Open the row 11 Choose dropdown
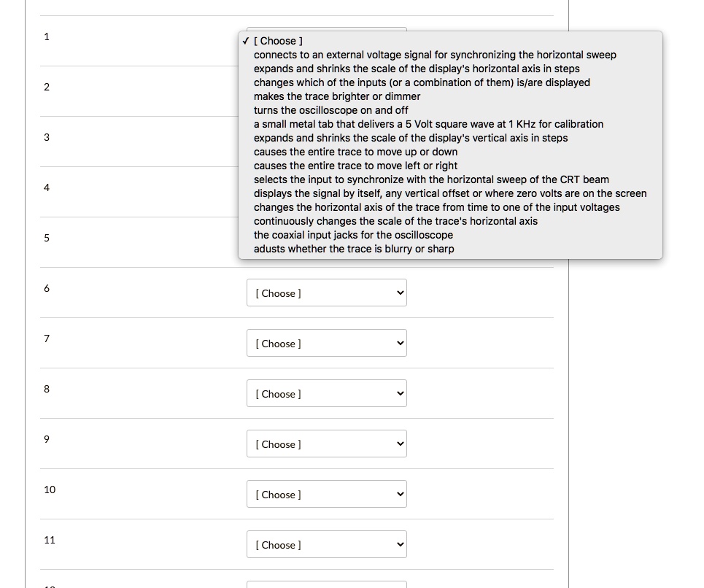704x588 pixels. pos(326,545)
